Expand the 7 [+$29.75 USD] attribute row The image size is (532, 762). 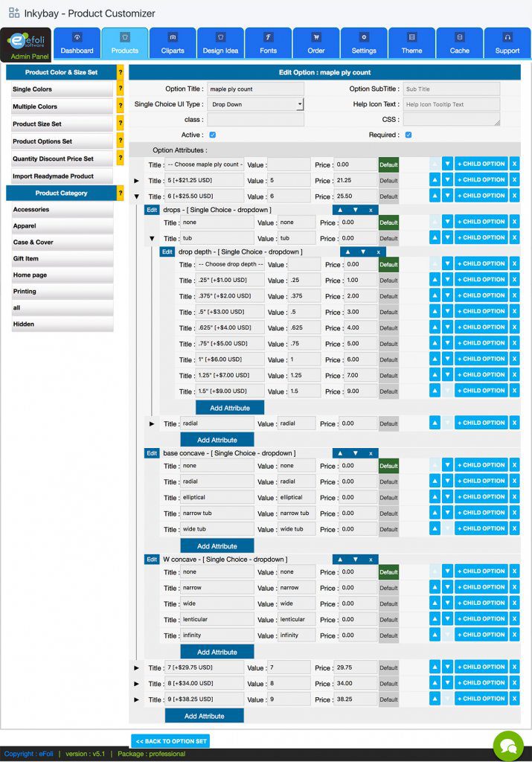click(136, 667)
